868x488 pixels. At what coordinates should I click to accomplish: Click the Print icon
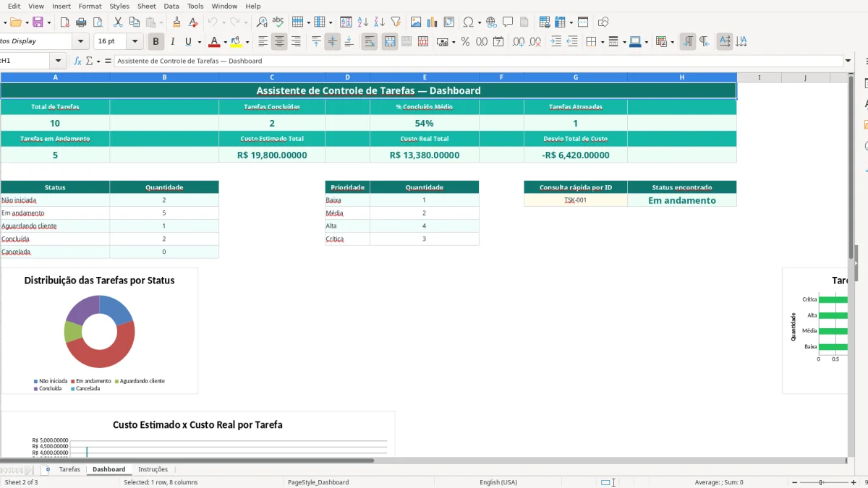pyautogui.click(x=82, y=22)
